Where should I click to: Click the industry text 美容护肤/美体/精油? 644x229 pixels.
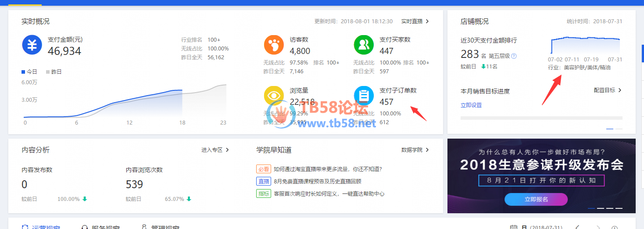pyautogui.click(x=587, y=68)
